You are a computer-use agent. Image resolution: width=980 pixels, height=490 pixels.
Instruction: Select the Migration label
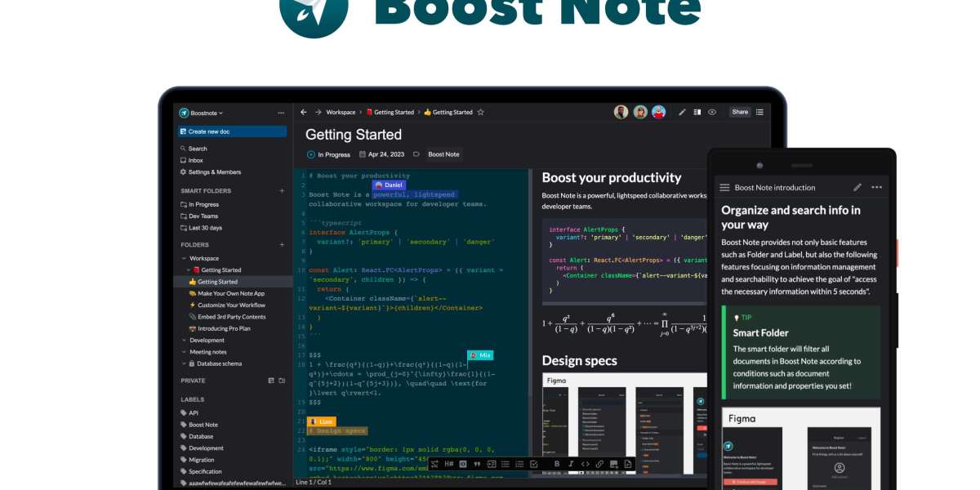[x=197, y=460]
